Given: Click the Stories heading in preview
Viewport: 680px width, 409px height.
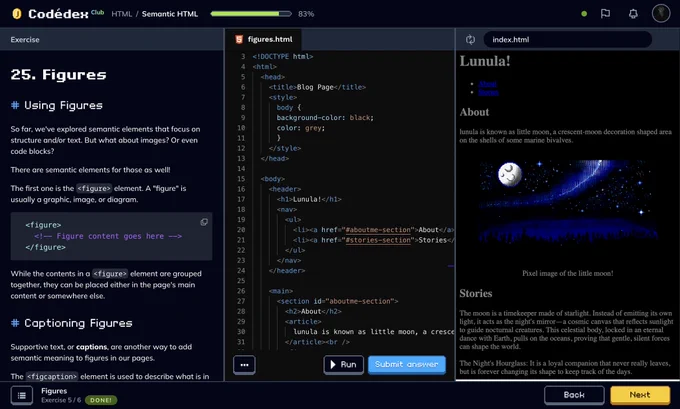Looking at the screenshot, I should point(476,294).
